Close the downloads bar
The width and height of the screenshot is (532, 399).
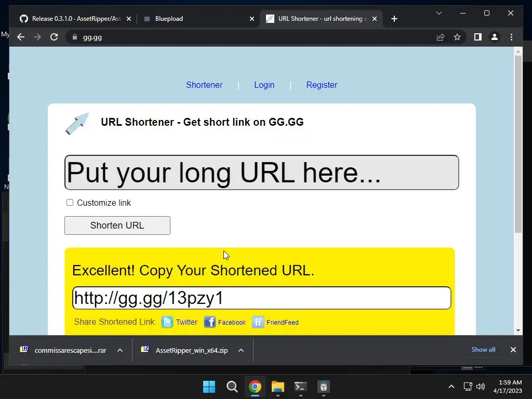coord(513,350)
